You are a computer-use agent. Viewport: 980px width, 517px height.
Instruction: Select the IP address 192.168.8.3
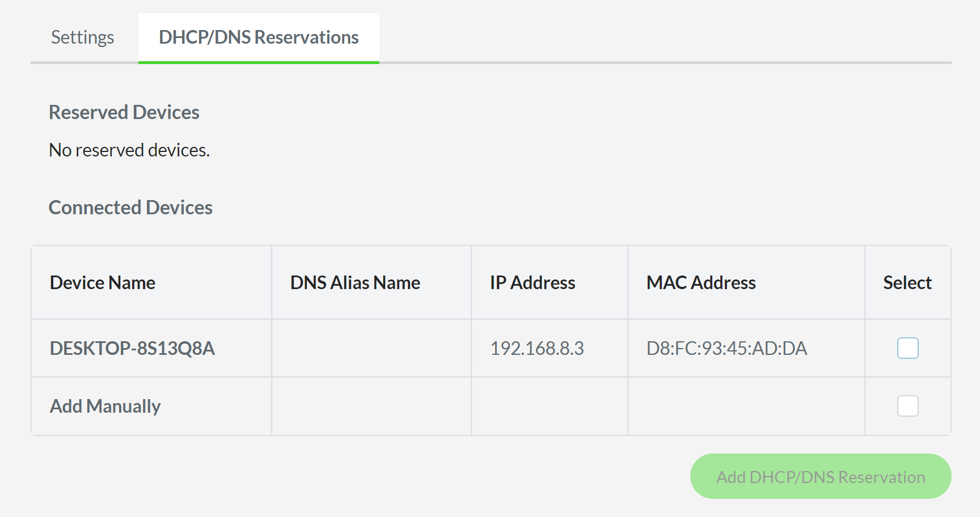click(x=538, y=348)
